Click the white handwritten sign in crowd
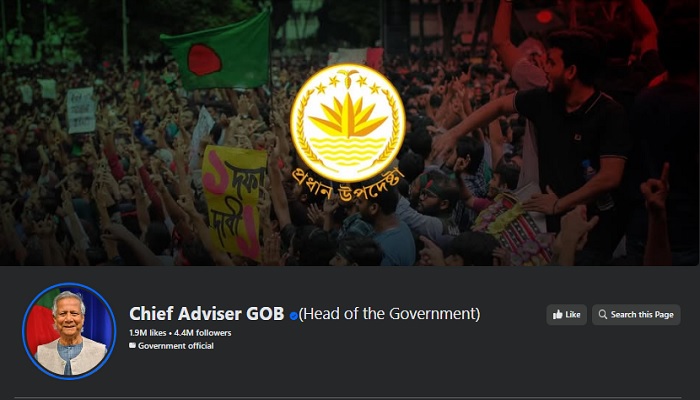 tap(81, 110)
